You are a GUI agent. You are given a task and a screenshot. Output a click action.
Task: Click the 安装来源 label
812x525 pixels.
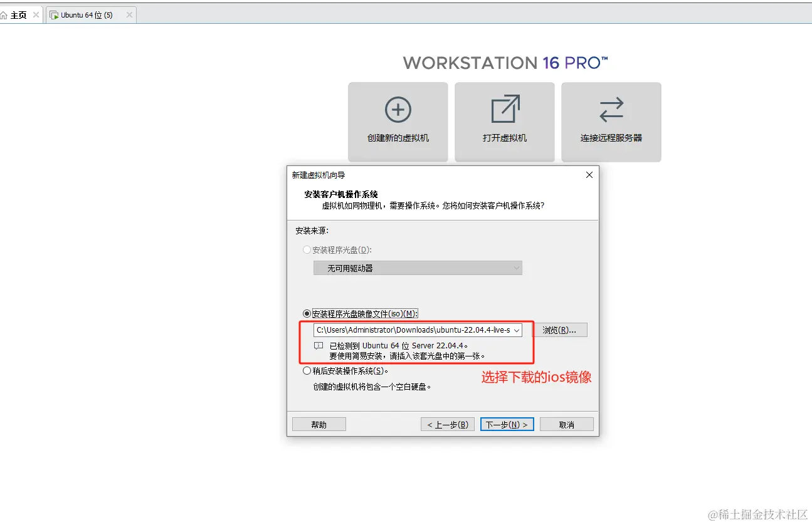312,231
